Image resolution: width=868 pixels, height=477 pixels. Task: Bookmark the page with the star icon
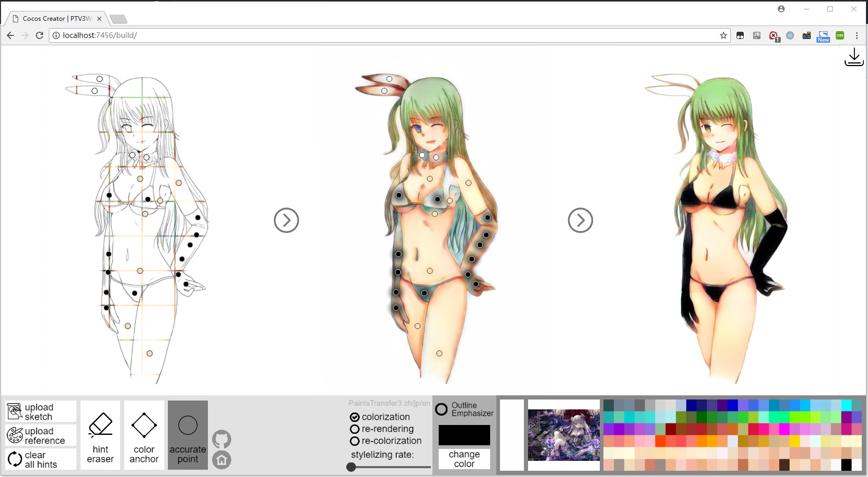723,35
